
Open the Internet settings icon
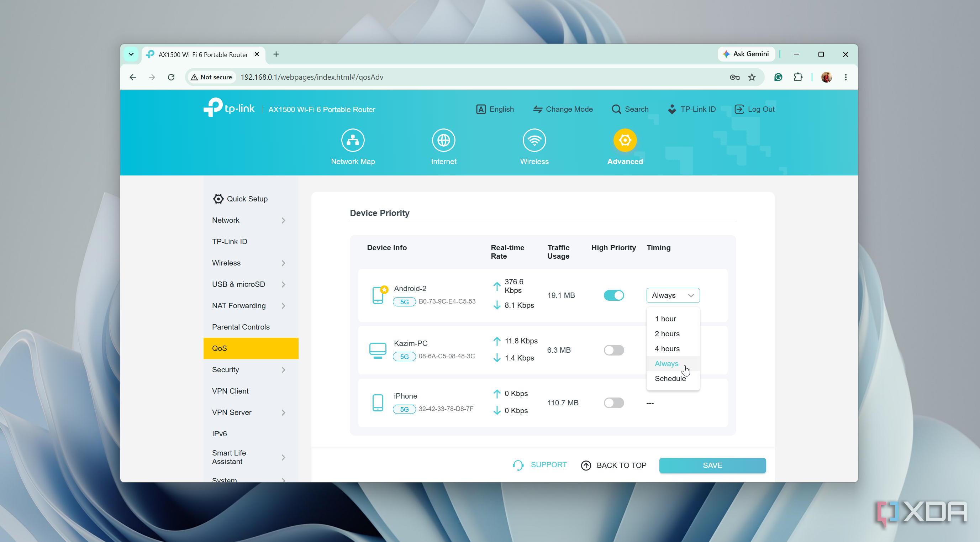pyautogui.click(x=444, y=140)
